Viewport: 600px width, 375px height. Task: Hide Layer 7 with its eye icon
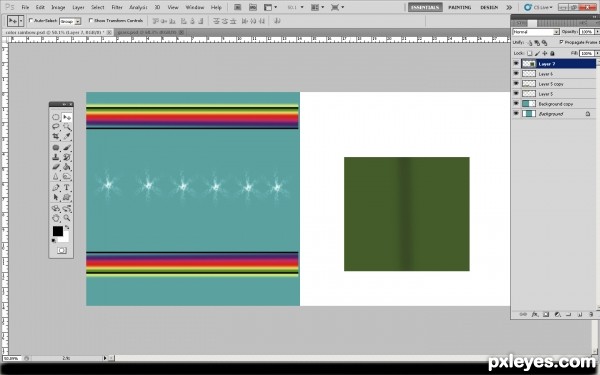516,64
